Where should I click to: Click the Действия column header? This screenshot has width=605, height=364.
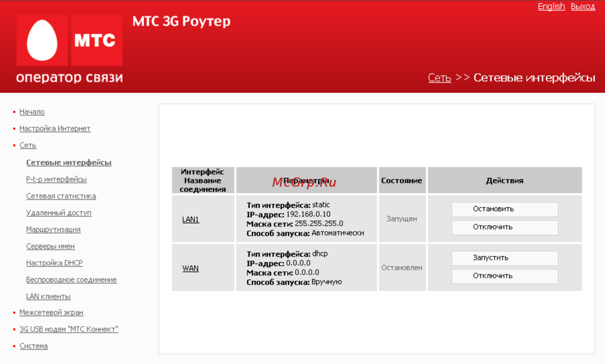pyautogui.click(x=505, y=181)
